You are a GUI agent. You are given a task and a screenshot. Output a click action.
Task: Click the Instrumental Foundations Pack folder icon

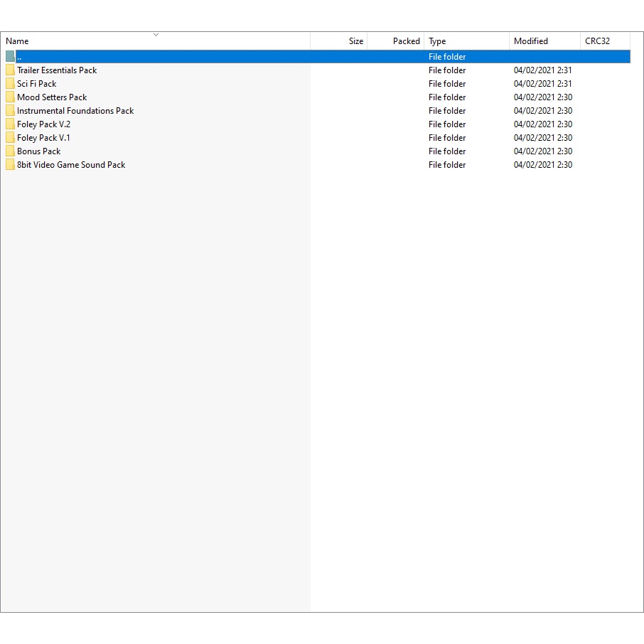click(10, 111)
